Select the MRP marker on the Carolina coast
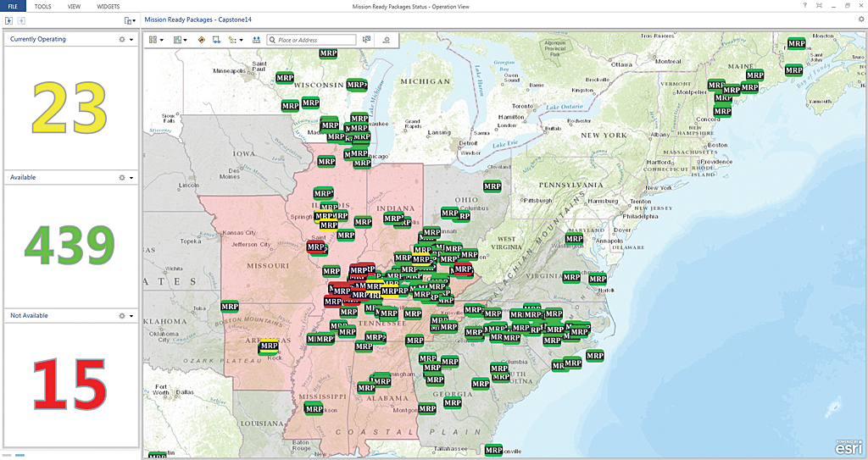The height and width of the screenshot is (460, 868). click(x=594, y=356)
